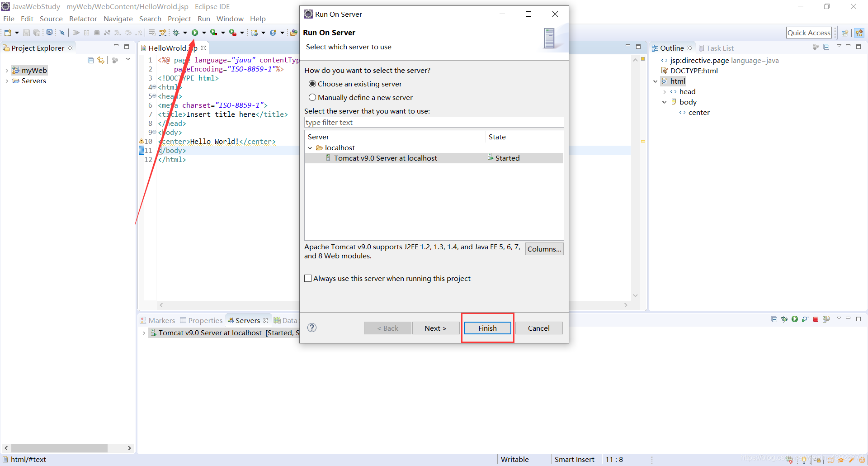
Task: Expand the head node in Outline
Action: [x=664, y=92]
